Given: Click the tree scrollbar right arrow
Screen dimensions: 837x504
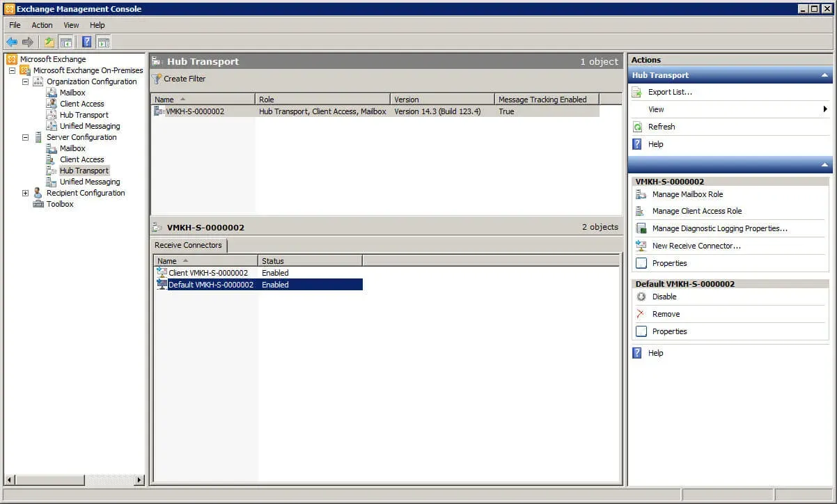Looking at the screenshot, I should point(139,480).
